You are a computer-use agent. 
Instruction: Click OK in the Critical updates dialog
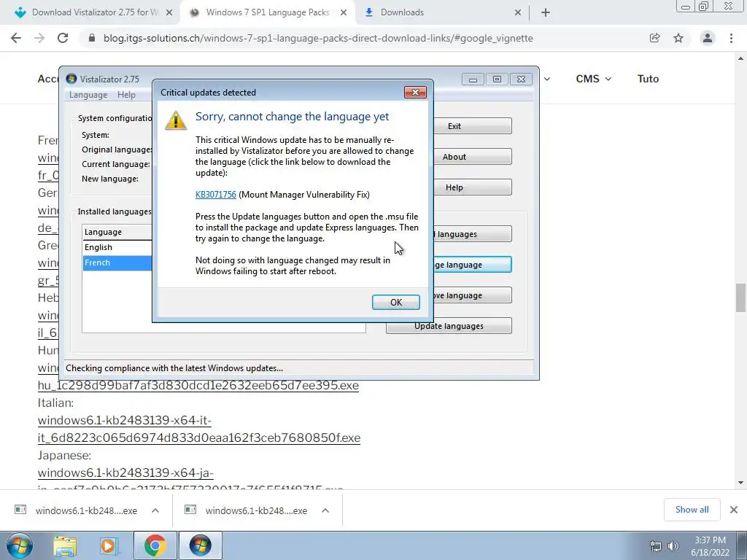pyautogui.click(x=395, y=303)
